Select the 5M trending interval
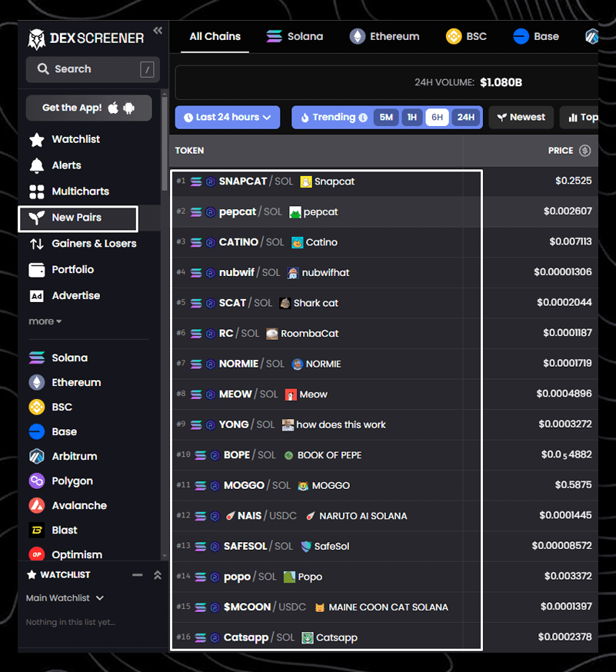This screenshot has height=672, width=616. [x=386, y=118]
